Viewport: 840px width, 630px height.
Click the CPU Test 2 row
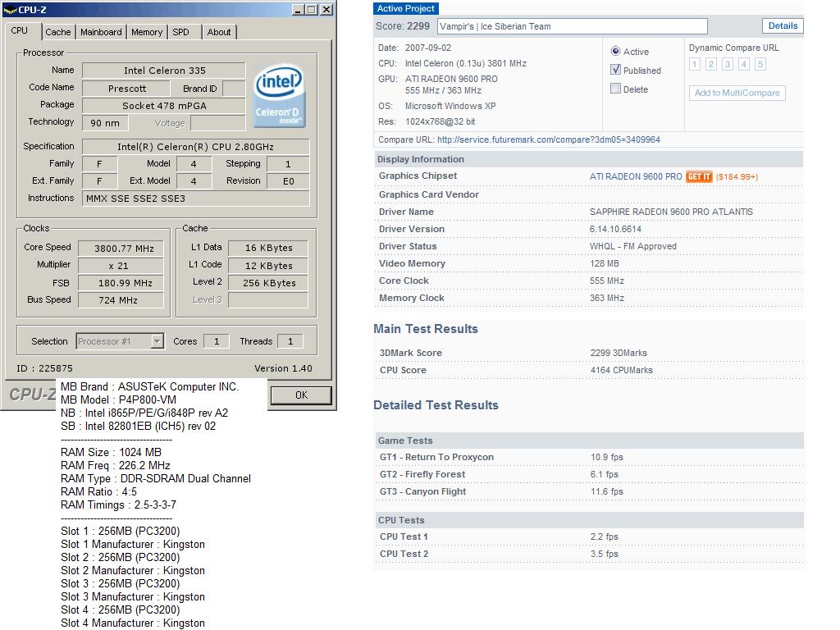click(x=589, y=554)
